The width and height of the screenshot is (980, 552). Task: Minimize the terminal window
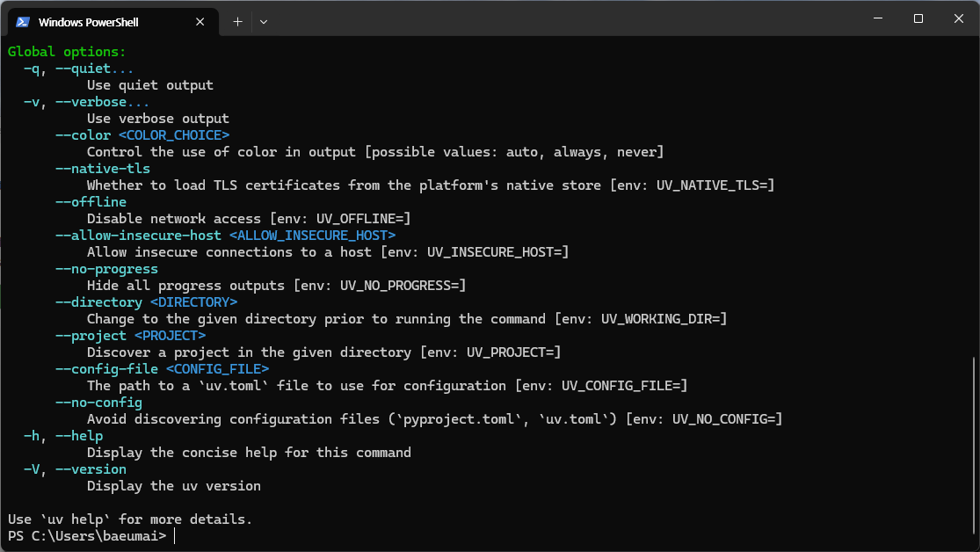pyautogui.click(x=878, y=18)
